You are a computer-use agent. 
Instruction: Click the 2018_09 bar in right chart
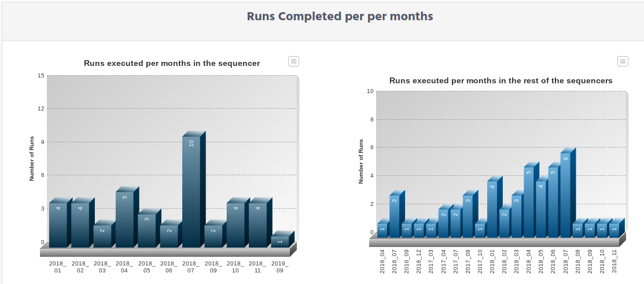coord(590,230)
